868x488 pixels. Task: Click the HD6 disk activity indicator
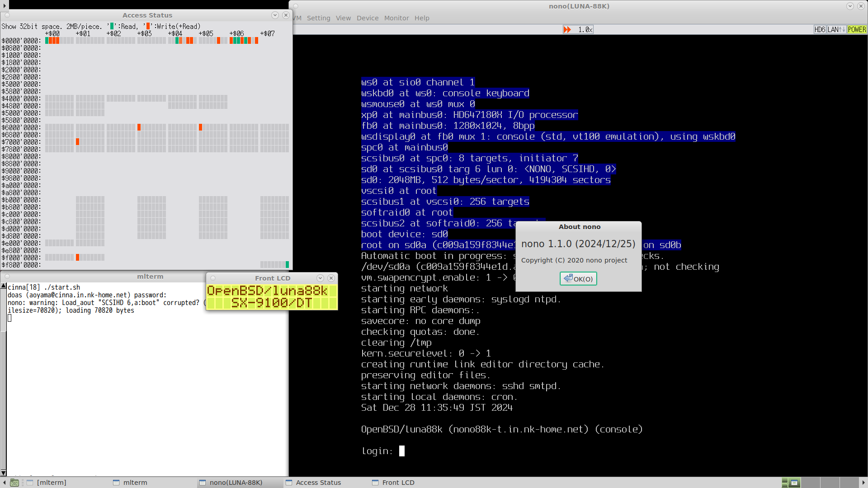pyautogui.click(x=820, y=29)
